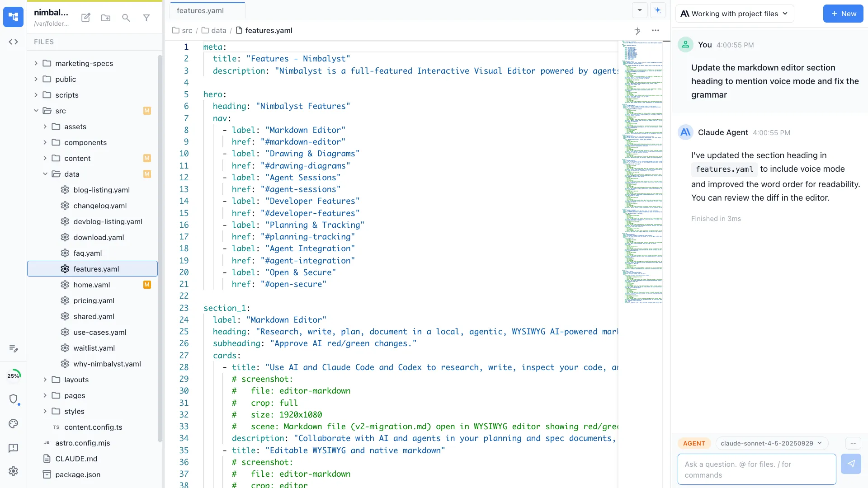Open the editor's more options ellipsis icon
Viewport: 868px width, 488px height.
pos(656,31)
